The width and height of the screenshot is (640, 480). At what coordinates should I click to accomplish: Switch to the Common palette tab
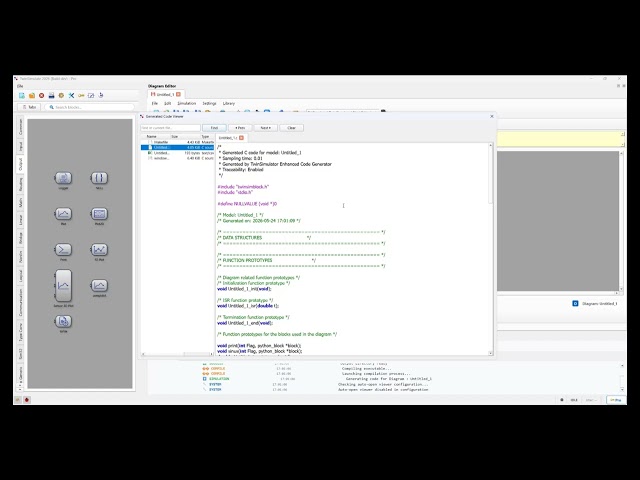(20, 127)
